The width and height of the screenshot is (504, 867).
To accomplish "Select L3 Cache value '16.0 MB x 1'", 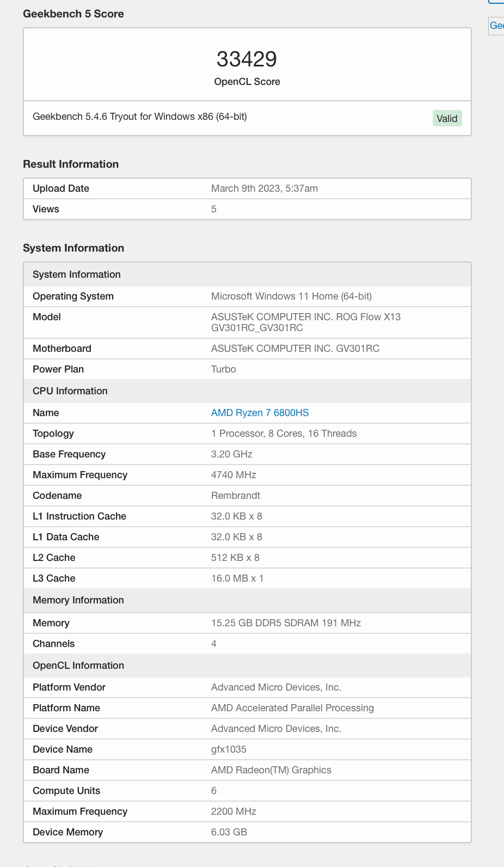I will (237, 578).
